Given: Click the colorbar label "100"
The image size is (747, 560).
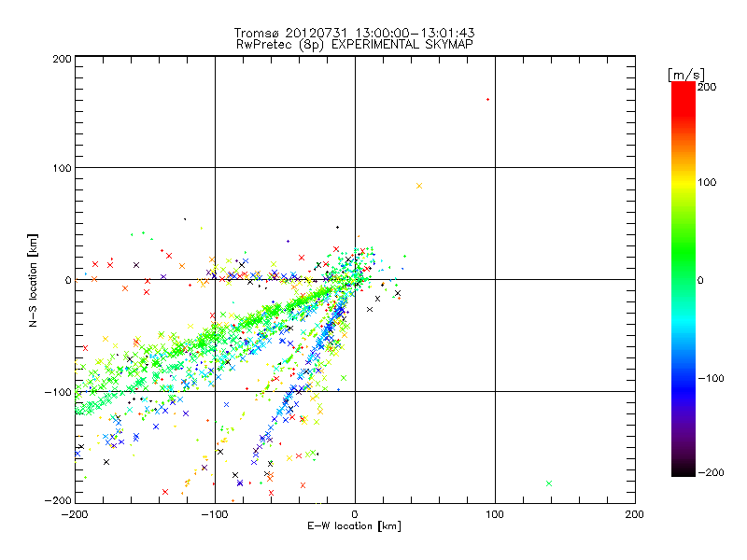Looking at the screenshot, I should (707, 182).
